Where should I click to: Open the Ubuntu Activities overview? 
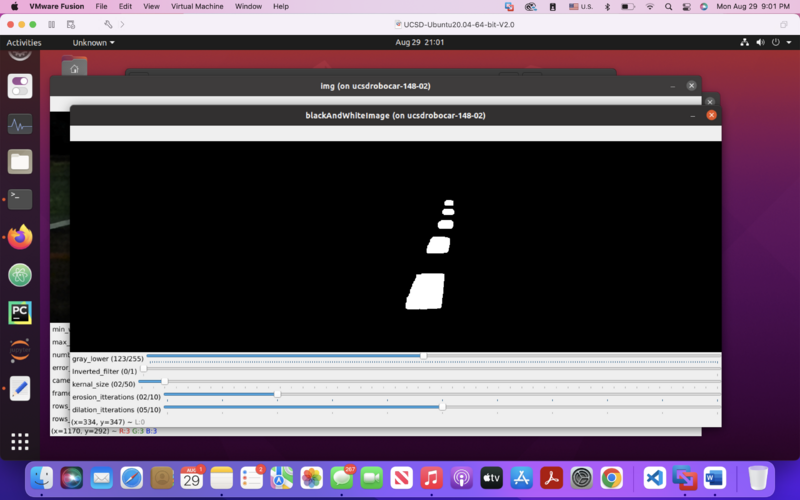24,42
